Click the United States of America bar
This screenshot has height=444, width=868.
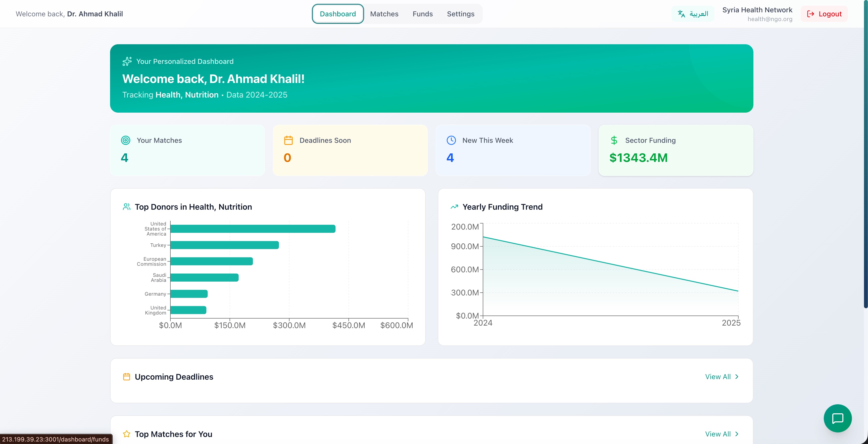253,229
